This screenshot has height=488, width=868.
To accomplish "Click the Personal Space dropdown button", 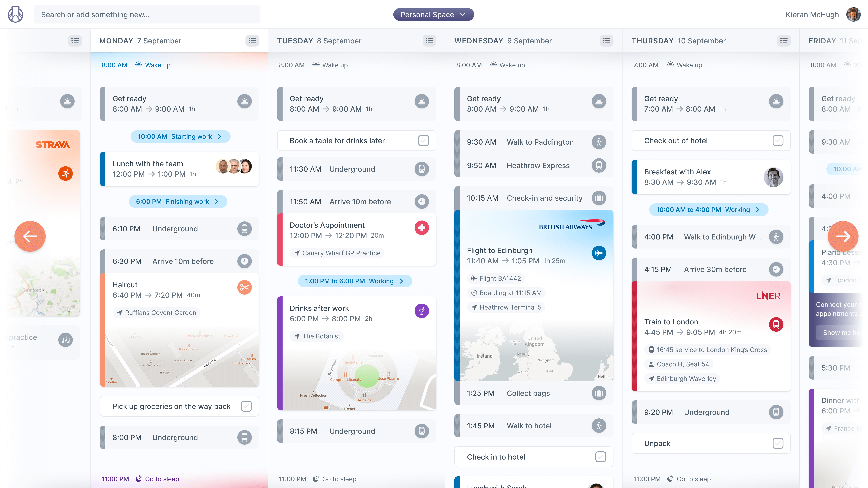I will coord(434,14).
